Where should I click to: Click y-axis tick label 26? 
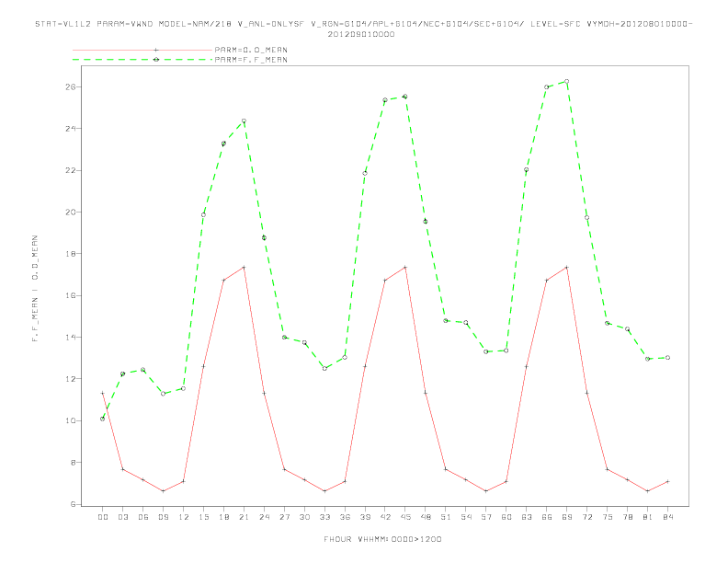(70, 86)
